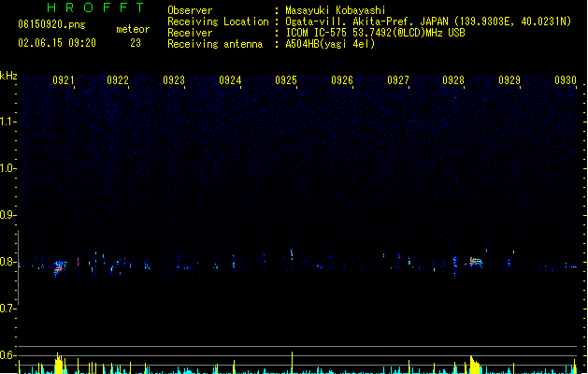Click the 1.0 kHz axis label
588x374 pixels.
click(x=7, y=168)
